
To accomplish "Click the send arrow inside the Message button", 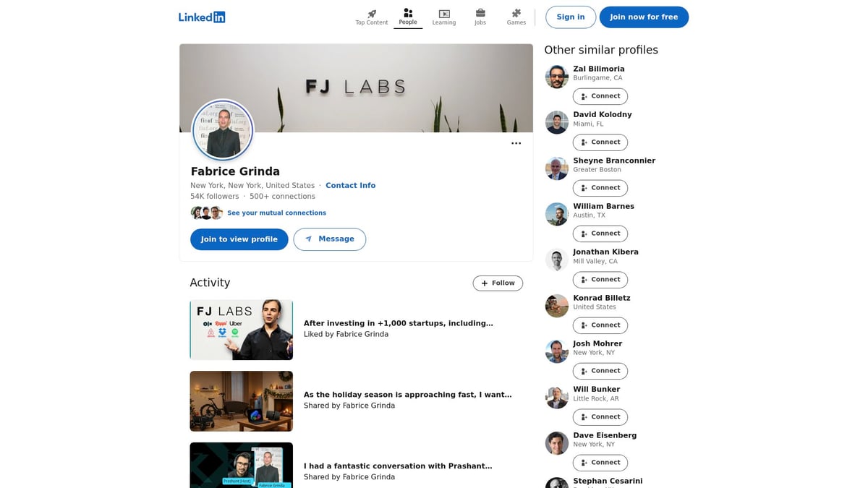I will point(309,239).
